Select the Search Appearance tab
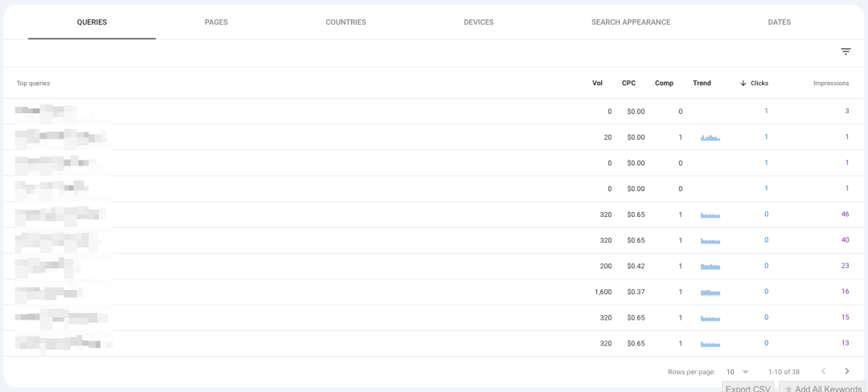Viewport: 868px width, 392px height. point(631,22)
